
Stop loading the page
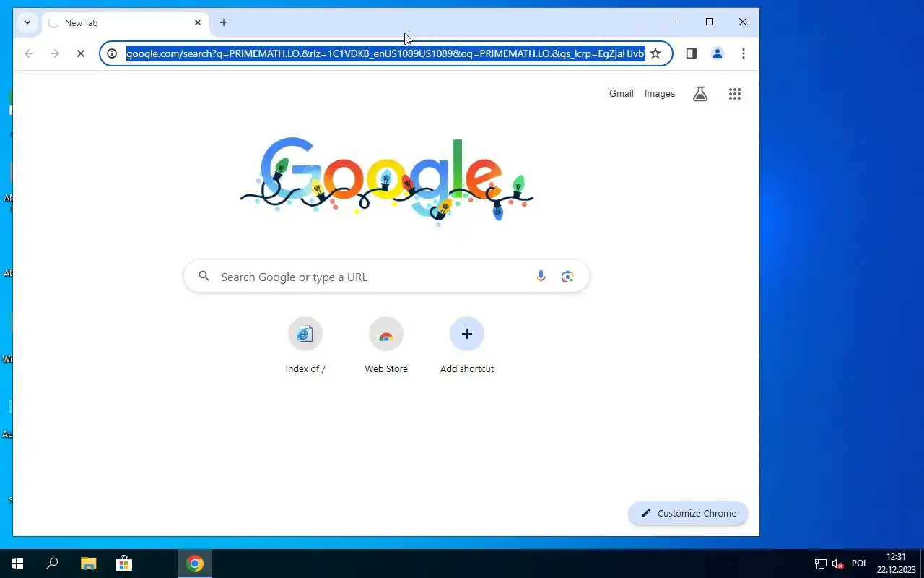point(81,53)
